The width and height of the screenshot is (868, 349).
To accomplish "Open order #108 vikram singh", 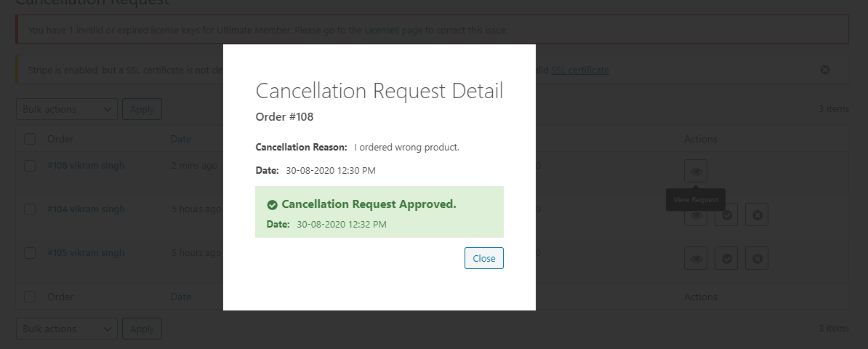I will coord(86,165).
